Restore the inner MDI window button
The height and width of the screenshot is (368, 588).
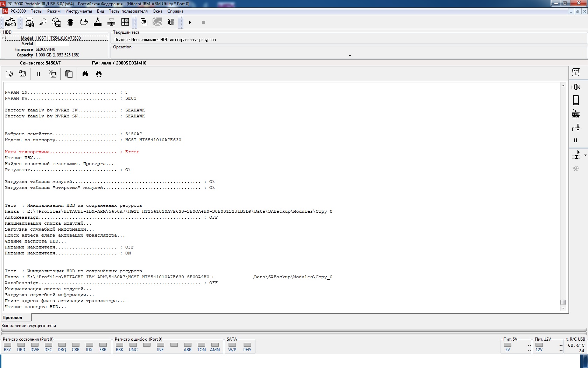(x=578, y=11)
